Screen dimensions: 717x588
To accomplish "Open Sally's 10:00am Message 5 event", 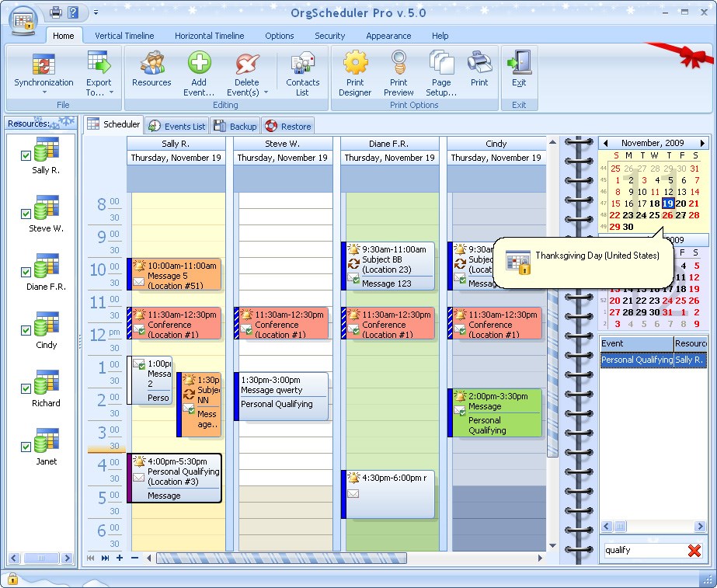I will [x=174, y=274].
